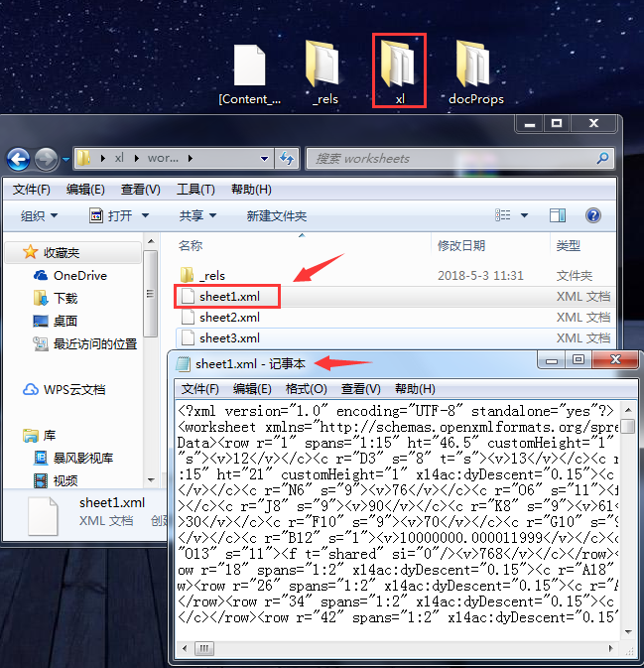The height and width of the screenshot is (668, 644).
Task: Open Notepad 编辑(E) menu
Action: pyautogui.click(x=252, y=388)
